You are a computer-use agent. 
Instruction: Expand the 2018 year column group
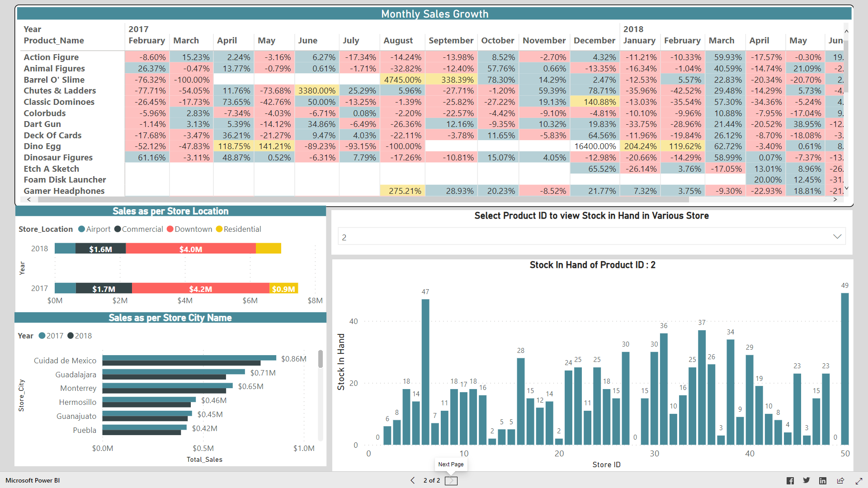click(x=633, y=29)
